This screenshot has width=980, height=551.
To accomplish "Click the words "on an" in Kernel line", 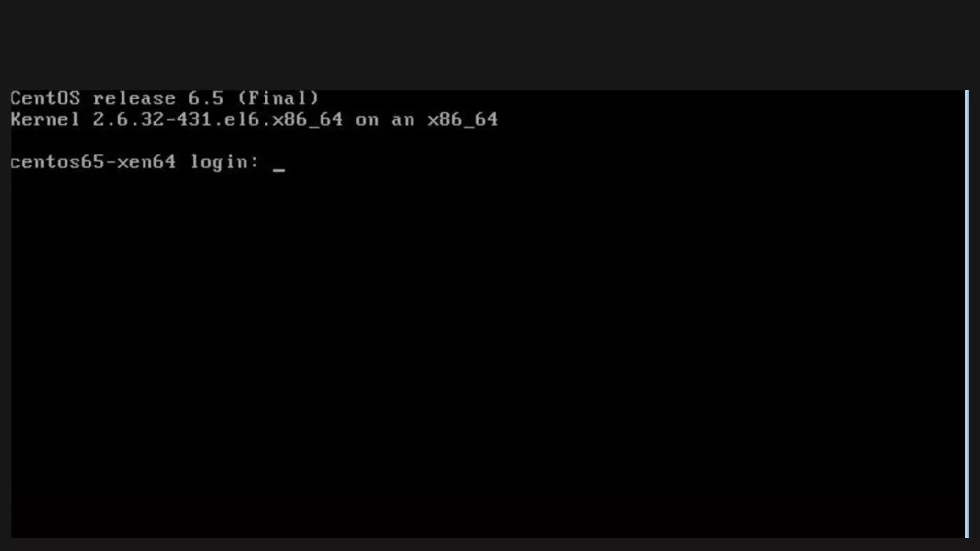I will point(385,120).
